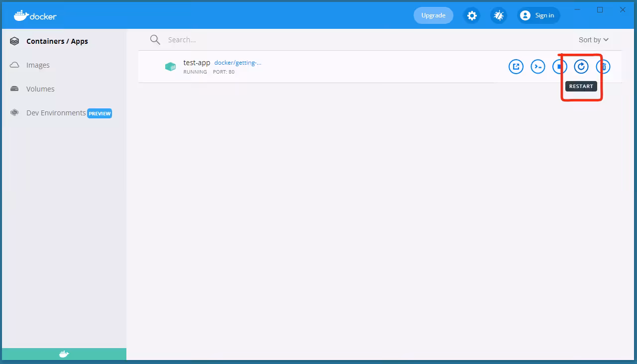Open test-app in browser icon
The image size is (637, 364).
pos(516,67)
